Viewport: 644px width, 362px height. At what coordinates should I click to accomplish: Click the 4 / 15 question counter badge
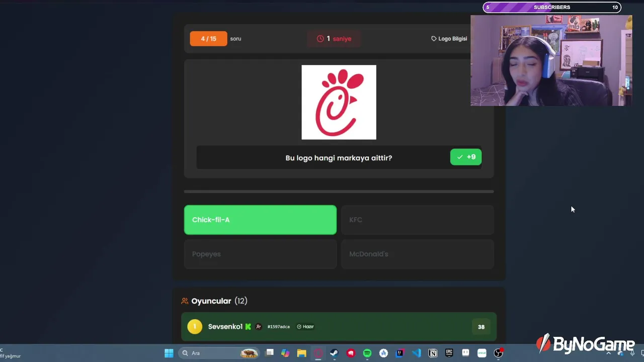point(208,39)
